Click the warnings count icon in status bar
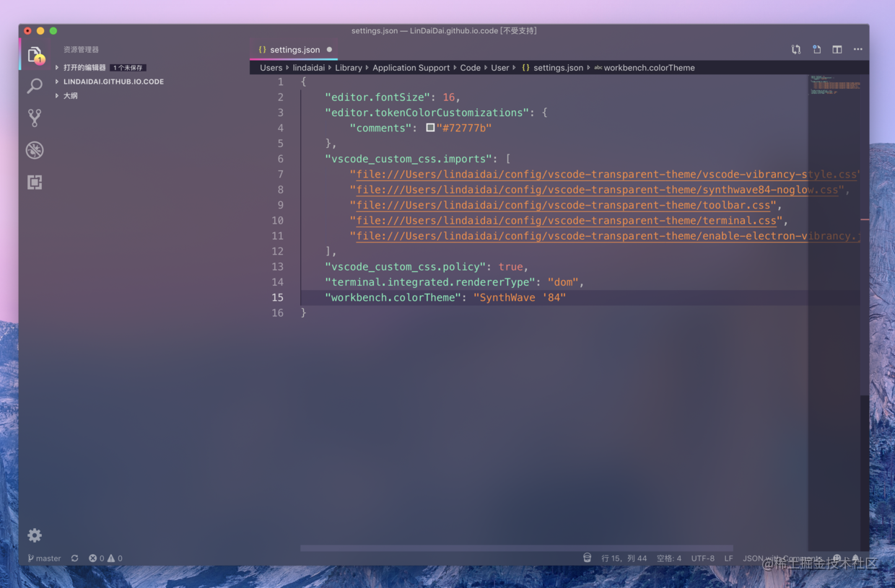The height and width of the screenshot is (588, 895). pos(110,558)
